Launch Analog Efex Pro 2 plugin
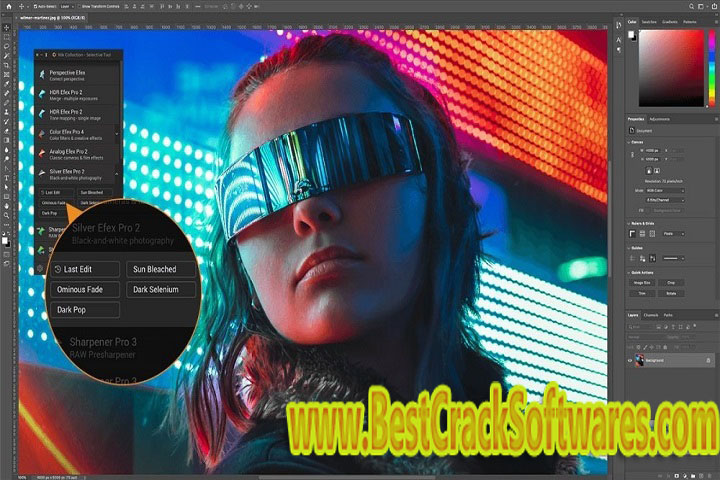Viewport: 720px width, 480px height. click(x=76, y=154)
